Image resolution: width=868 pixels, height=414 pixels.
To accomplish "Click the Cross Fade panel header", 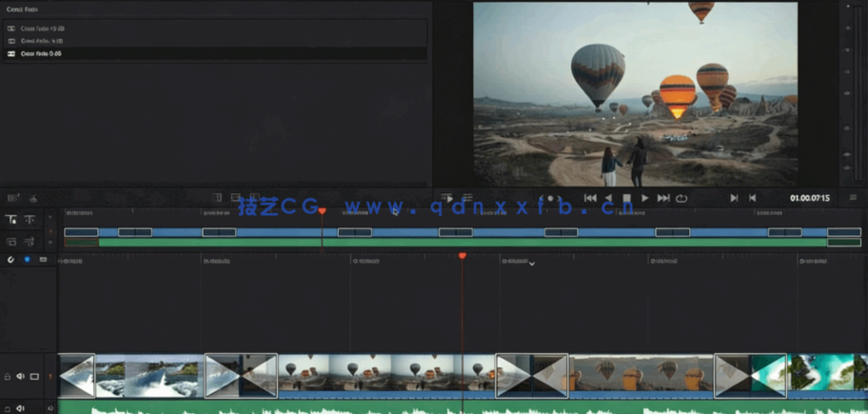I will click(x=23, y=10).
